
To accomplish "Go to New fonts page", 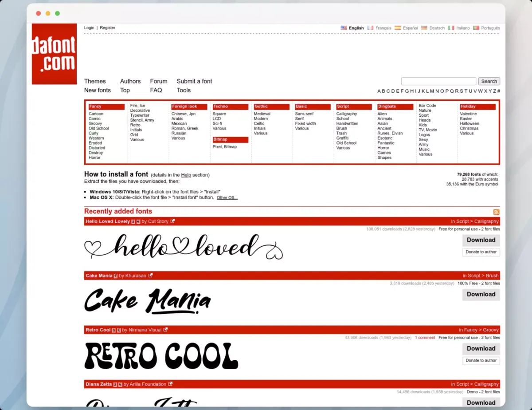I will click(98, 90).
